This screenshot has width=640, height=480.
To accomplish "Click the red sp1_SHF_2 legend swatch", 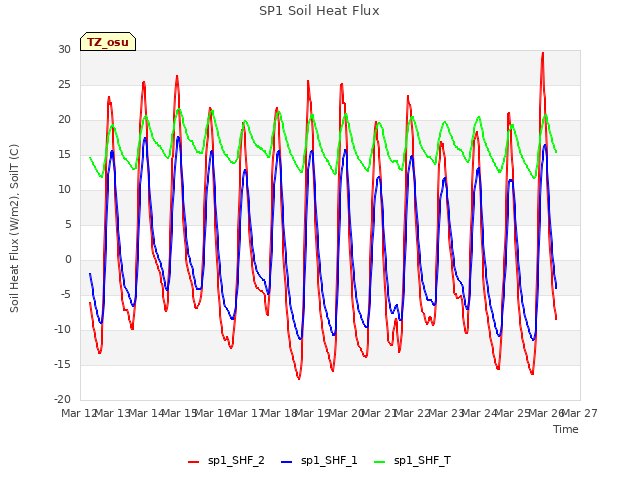I will point(193,462).
